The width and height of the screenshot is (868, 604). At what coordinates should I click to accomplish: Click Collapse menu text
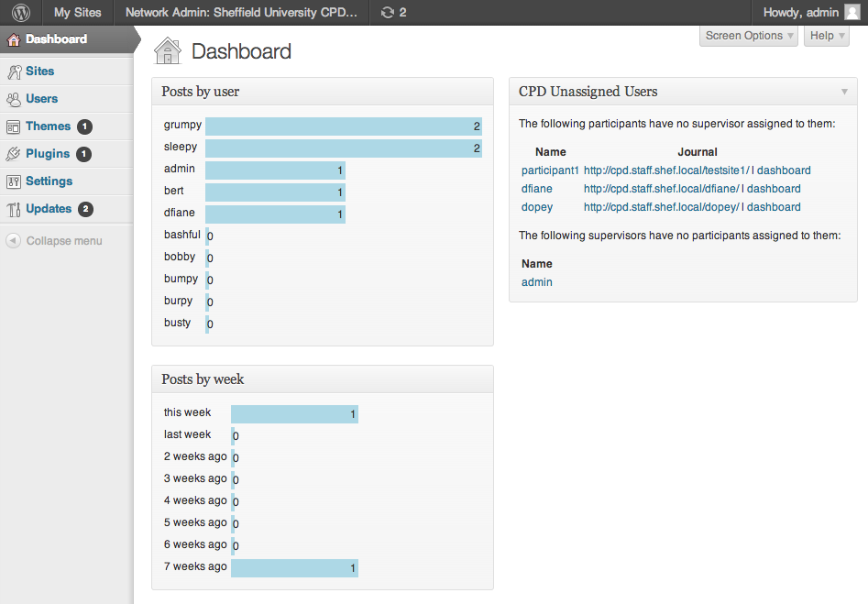(64, 241)
